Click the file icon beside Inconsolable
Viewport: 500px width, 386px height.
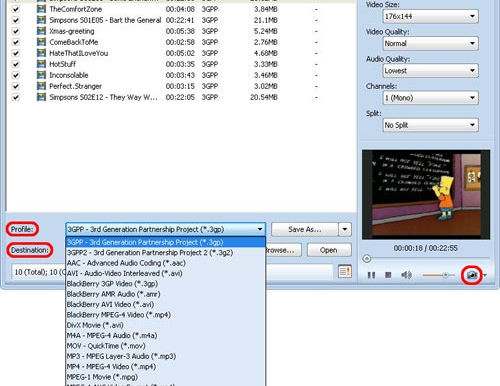coord(41,75)
